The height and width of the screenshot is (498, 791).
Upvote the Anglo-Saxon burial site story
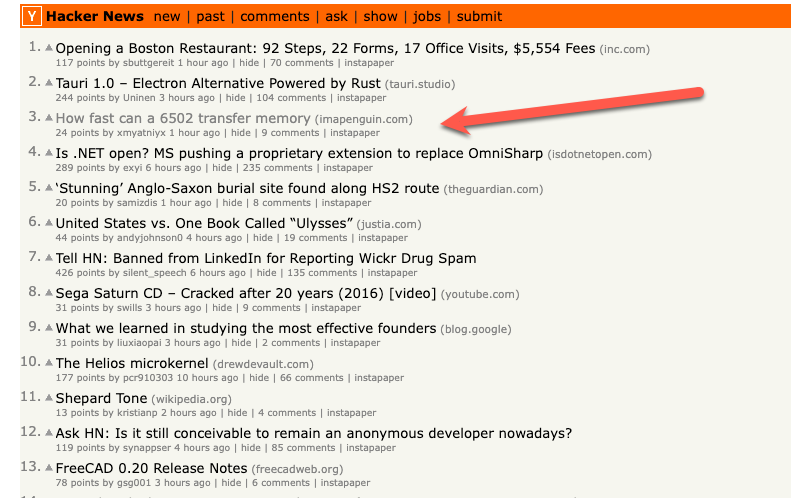point(48,187)
